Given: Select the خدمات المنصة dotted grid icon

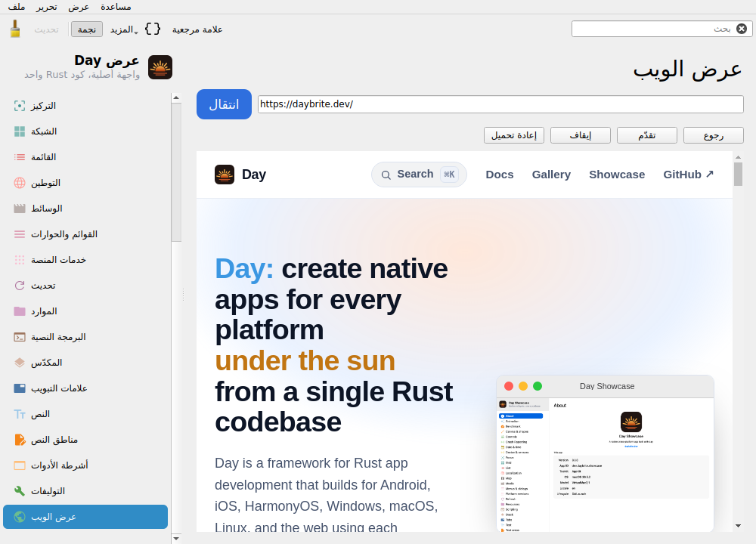Looking at the screenshot, I should click(x=20, y=260).
